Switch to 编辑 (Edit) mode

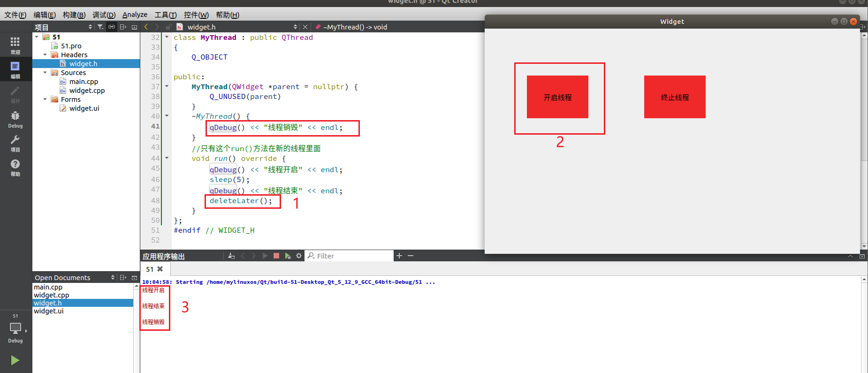(15, 69)
